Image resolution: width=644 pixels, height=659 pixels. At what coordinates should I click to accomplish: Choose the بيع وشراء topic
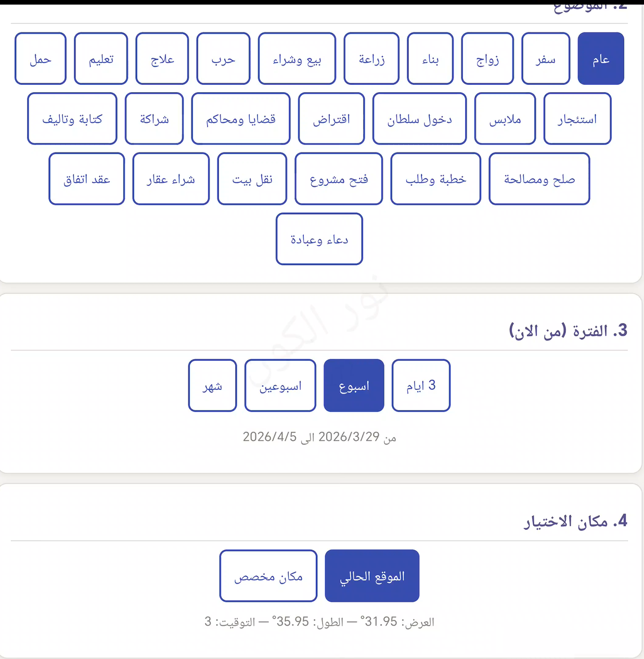click(x=297, y=59)
